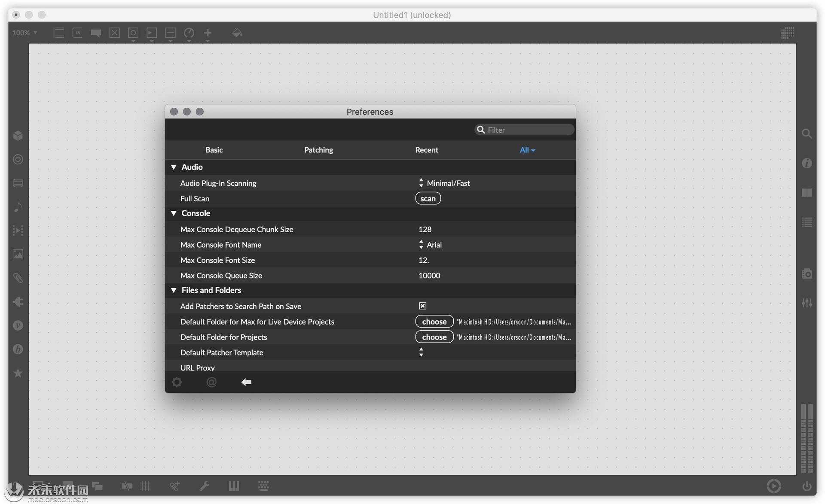Image resolution: width=825 pixels, height=504 pixels.
Task: Show the Inspector info icon
Action: click(x=807, y=163)
